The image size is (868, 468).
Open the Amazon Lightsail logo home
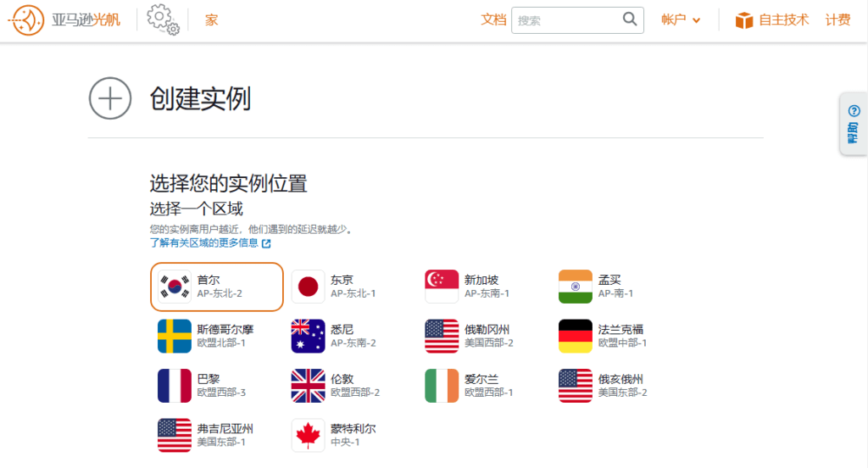(x=64, y=20)
